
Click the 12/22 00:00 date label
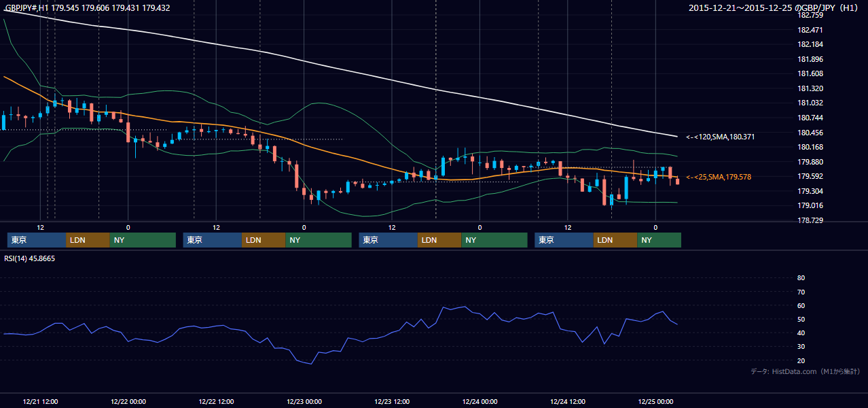click(128, 401)
